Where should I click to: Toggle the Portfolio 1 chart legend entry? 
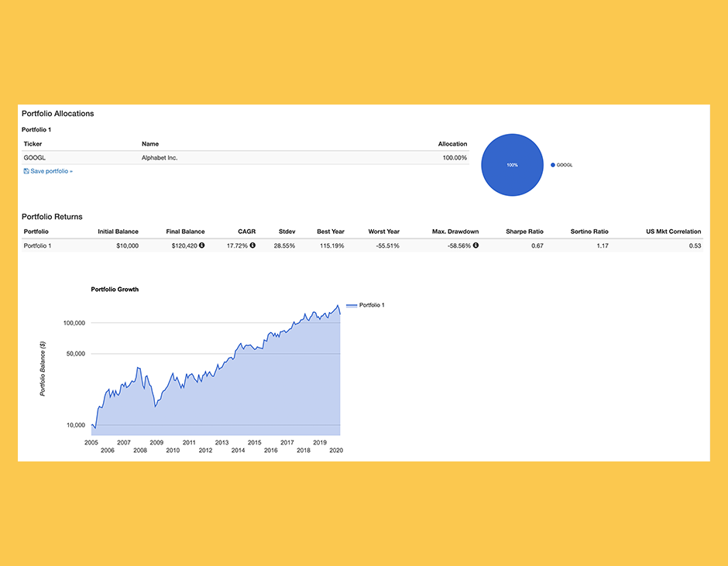[x=366, y=305]
